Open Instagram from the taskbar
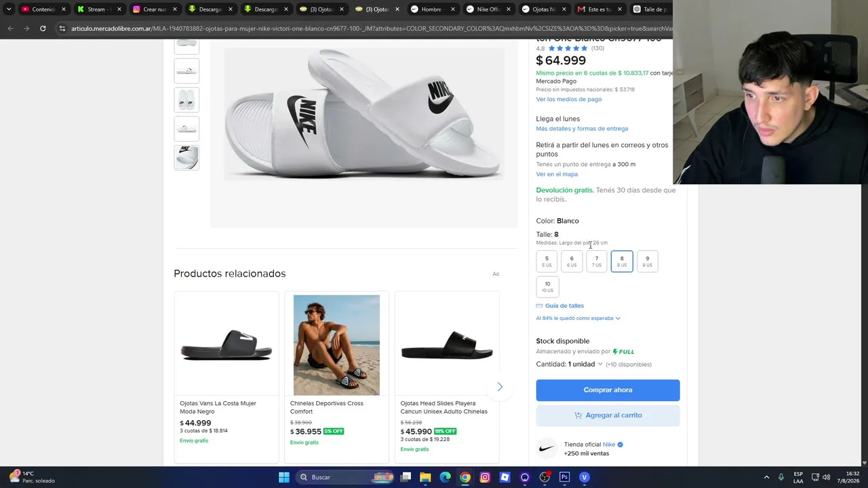The image size is (868, 488). click(485, 477)
